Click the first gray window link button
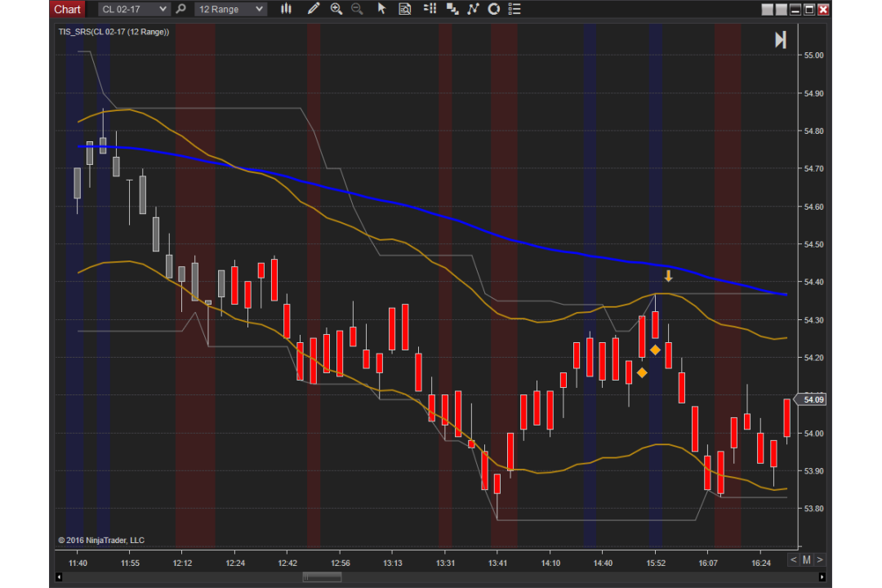Viewport: 882px width, 588px height. 767,9
